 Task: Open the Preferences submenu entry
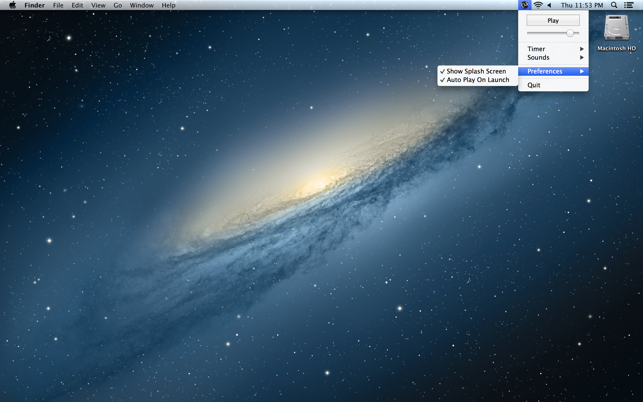tap(553, 71)
